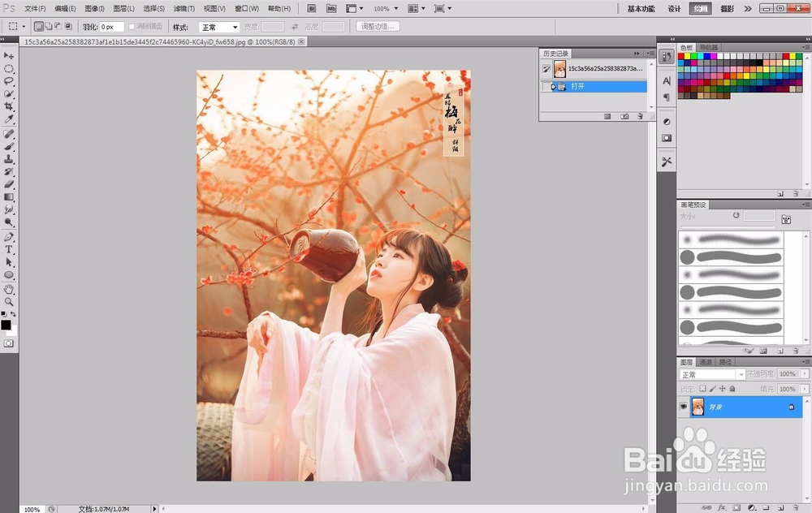Open the Arrange Documents dropdown
The width and height of the screenshot is (812, 513).
tap(417, 8)
